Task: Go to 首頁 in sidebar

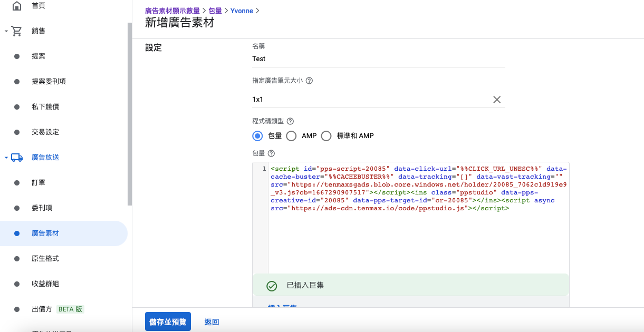Action: [x=39, y=6]
